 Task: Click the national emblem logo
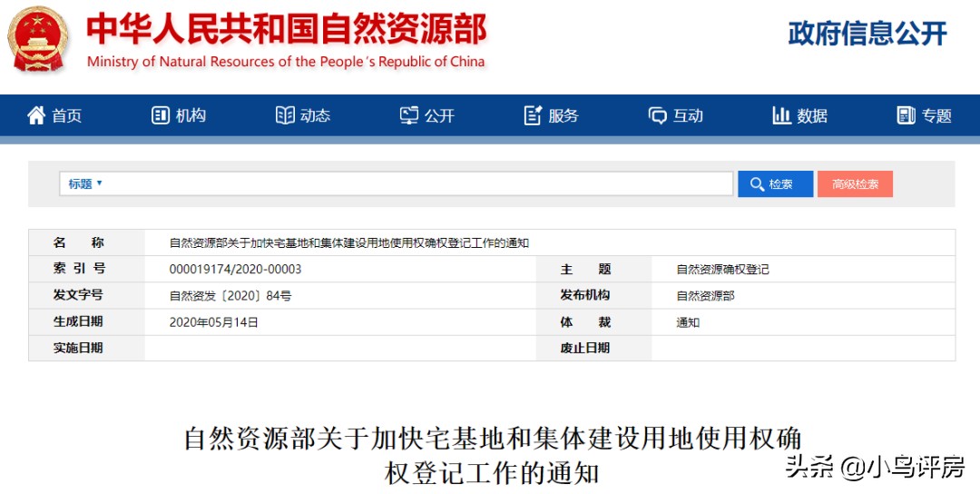coord(38,38)
